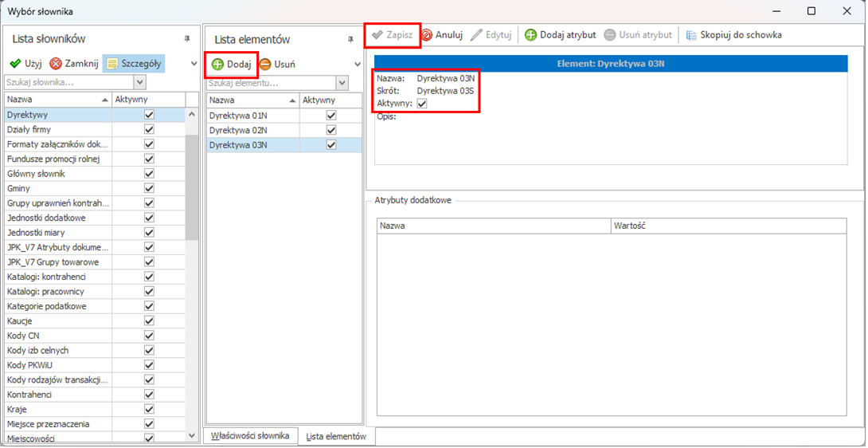The image size is (868, 448).
Task: Toggle the Szczegóły details button
Action: [134, 64]
